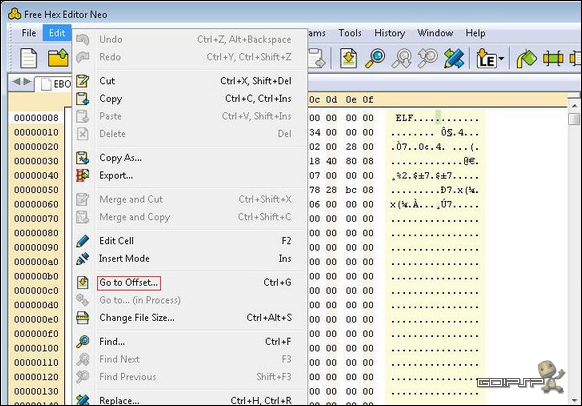Click hex byte 07 in row 00000040
582x406 pixels.
315,176
